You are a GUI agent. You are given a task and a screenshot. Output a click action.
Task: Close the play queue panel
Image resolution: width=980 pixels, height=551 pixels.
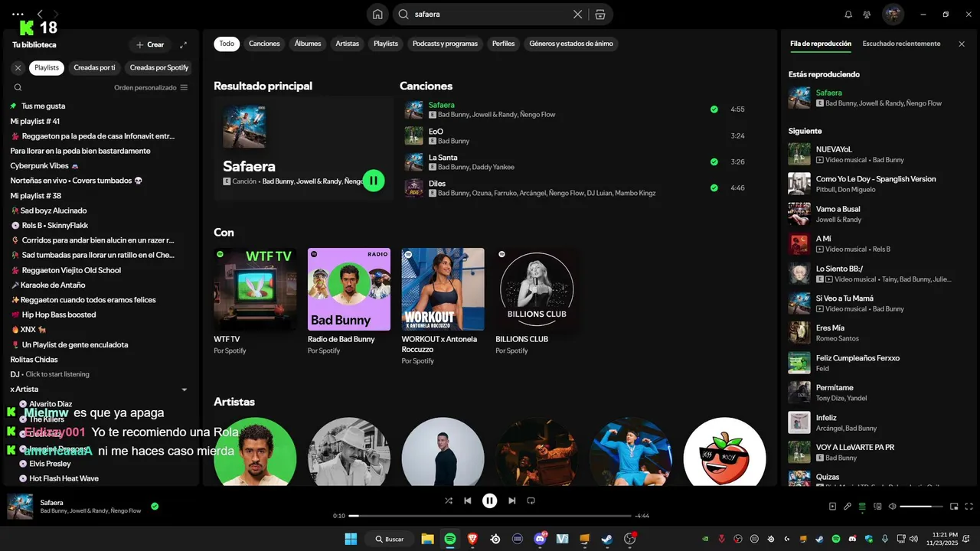tap(962, 44)
